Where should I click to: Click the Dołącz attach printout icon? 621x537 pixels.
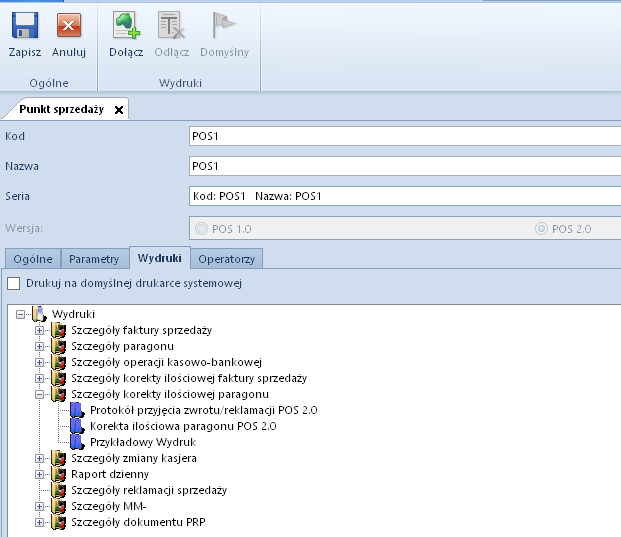(x=126, y=25)
